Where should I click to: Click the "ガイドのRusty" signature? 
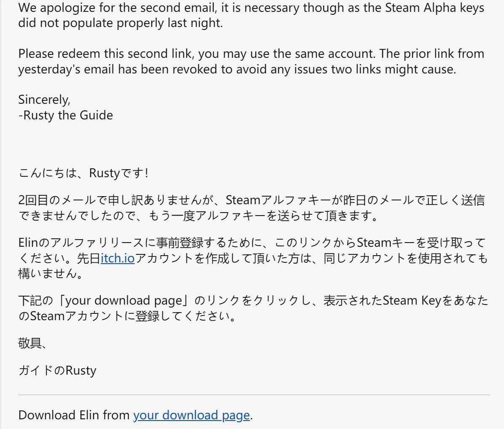click(x=57, y=370)
